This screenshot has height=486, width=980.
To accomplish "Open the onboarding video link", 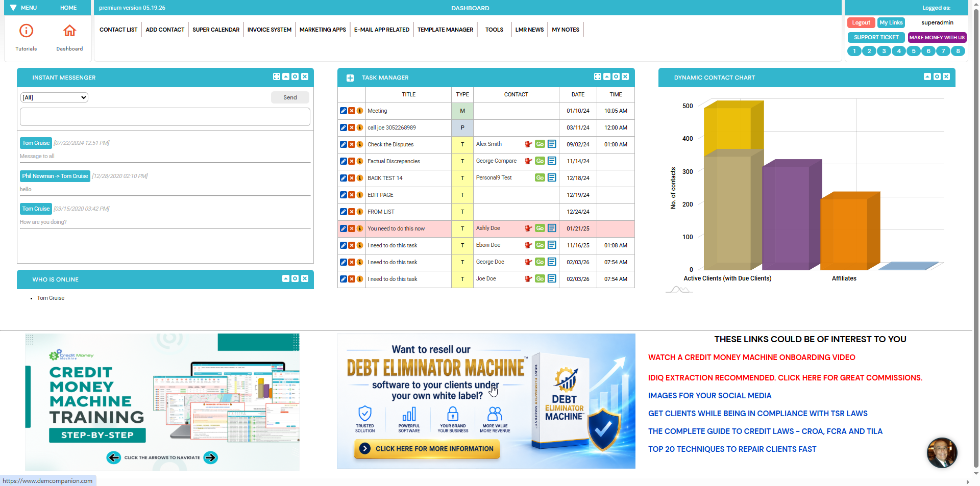I will pos(752,357).
